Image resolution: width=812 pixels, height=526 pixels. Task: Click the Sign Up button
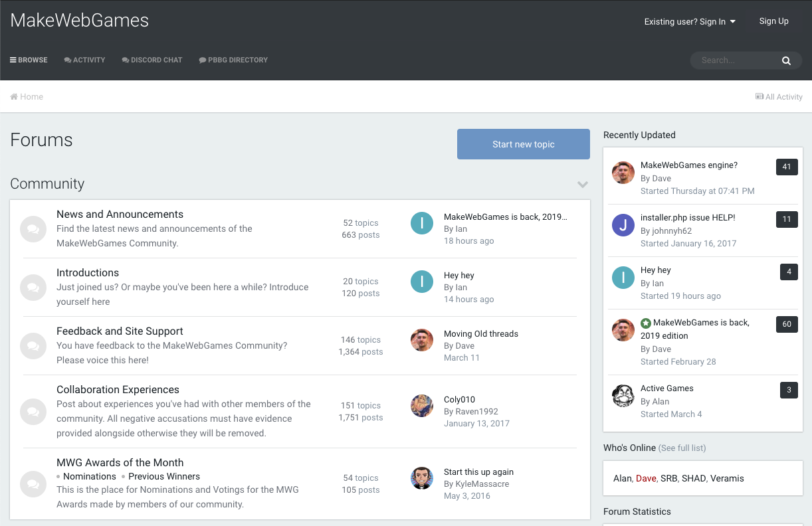point(774,21)
